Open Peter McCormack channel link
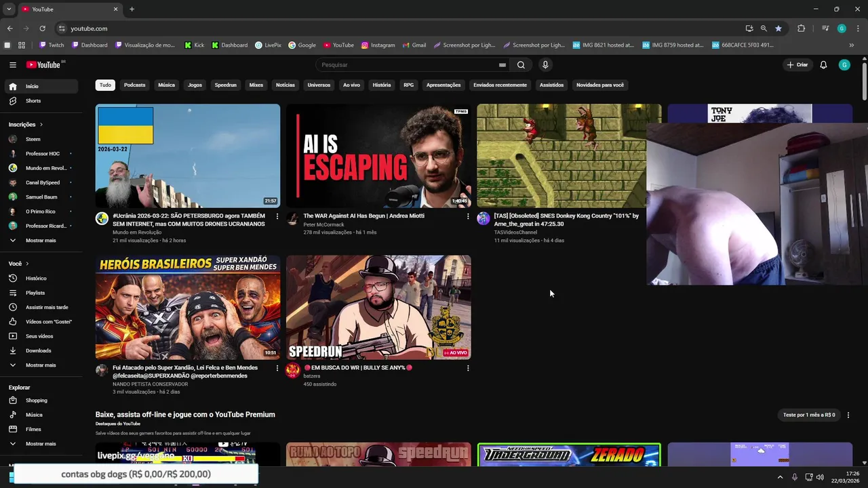868x488 pixels. [x=323, y=224]
